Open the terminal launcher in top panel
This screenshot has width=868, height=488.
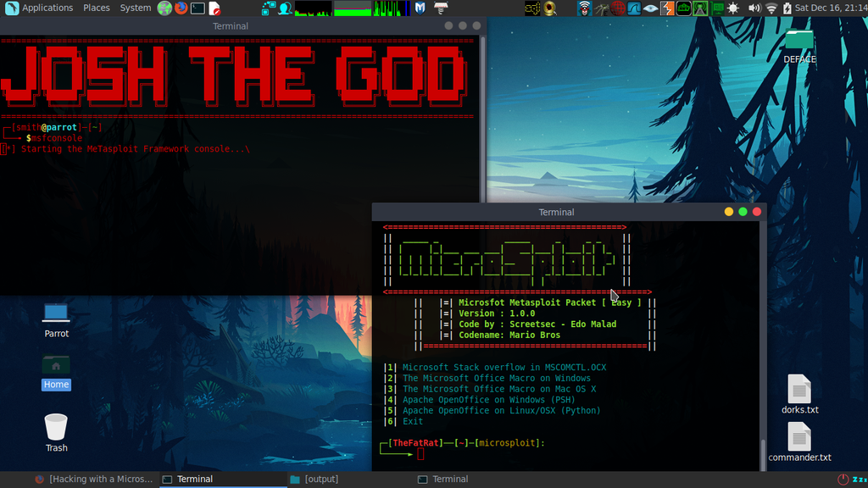[x=198, y=8]
